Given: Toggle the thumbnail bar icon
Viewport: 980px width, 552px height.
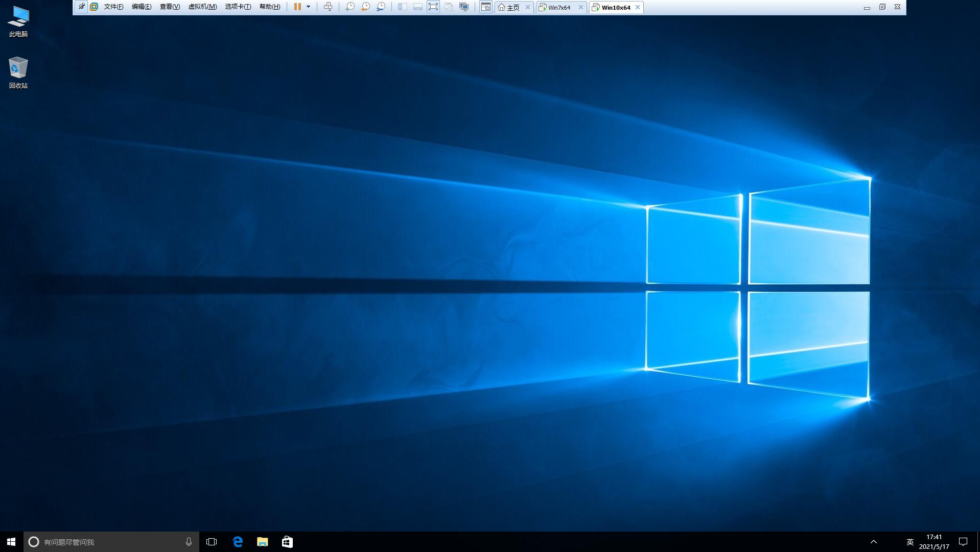Looking at the screenshot, I should point(418,7).
